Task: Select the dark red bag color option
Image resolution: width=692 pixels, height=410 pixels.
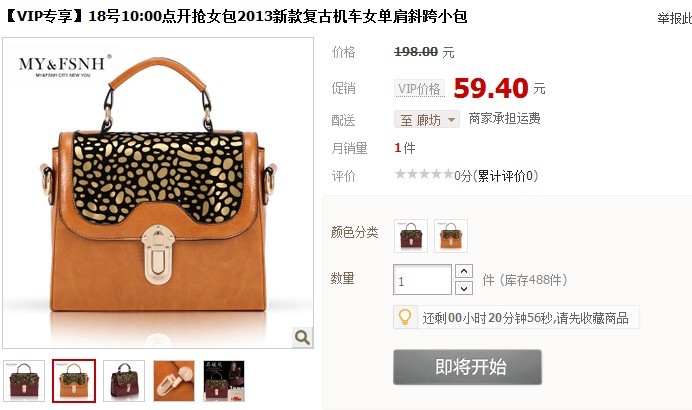Action: point(411,236)
